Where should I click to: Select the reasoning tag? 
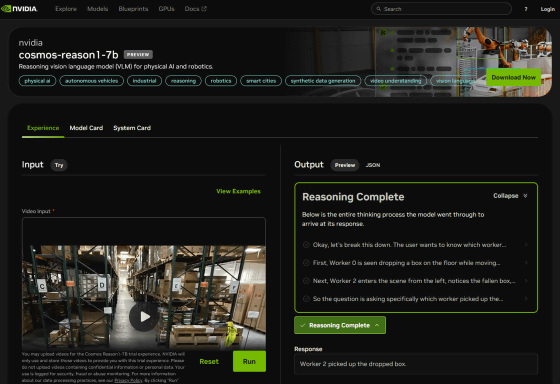pyautogui.click(x=183, y=81)
